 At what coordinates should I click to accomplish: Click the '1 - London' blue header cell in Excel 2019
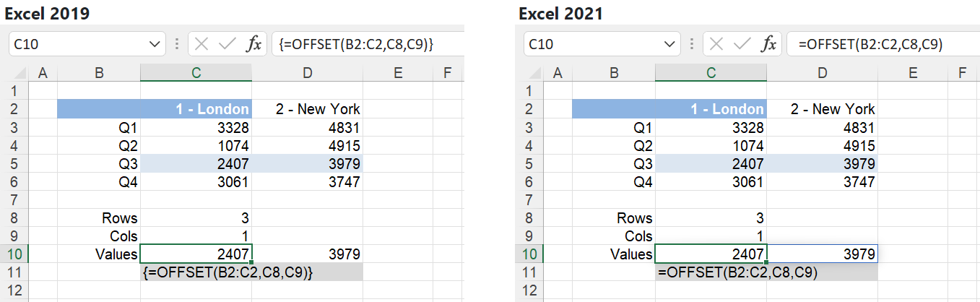click(196, 109)
